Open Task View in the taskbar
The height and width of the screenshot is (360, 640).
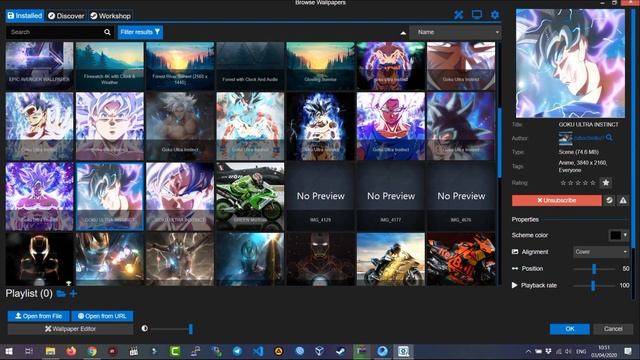coord(29,351)
